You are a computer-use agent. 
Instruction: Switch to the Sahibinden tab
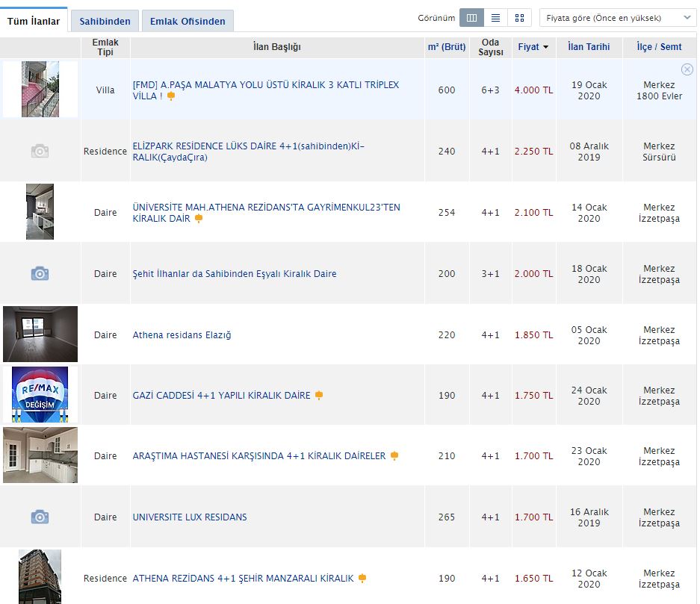(x=105, y=22)
